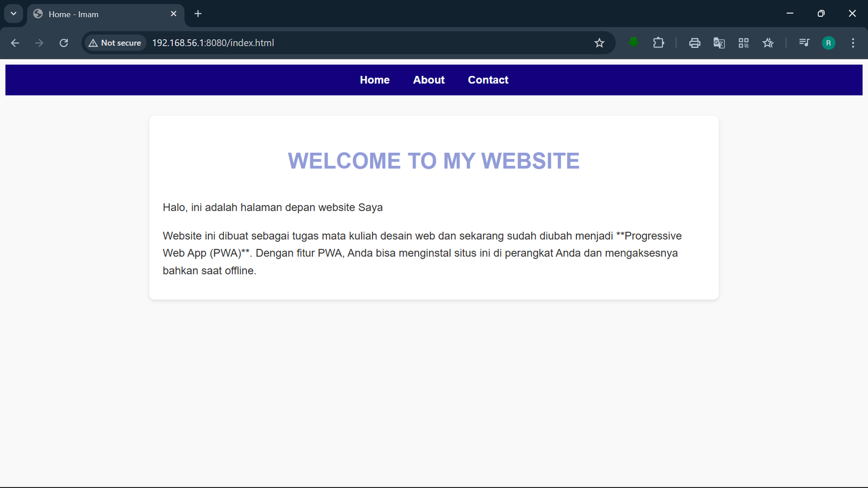Select the About menu item
Screen dimensions: 868x488
click(x=429, y=80)
